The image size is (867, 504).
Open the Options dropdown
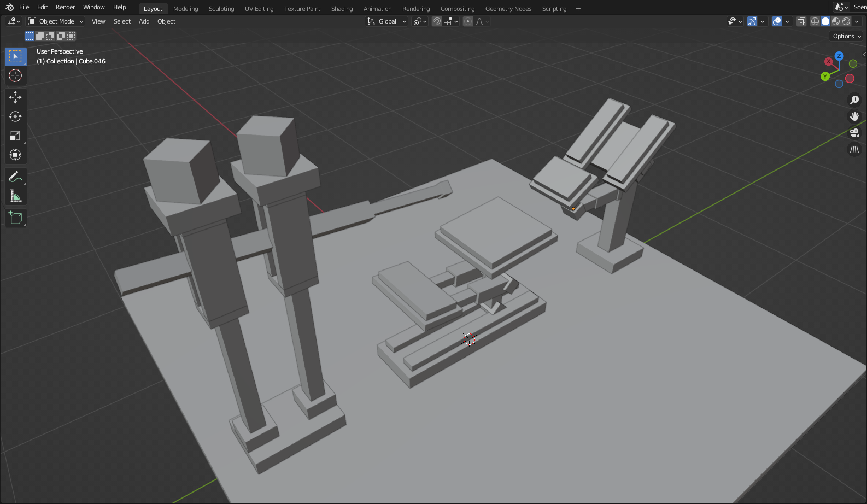847,36
